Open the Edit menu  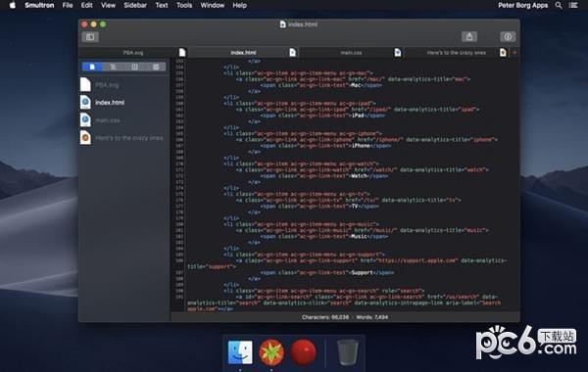(x=86, y=5)
